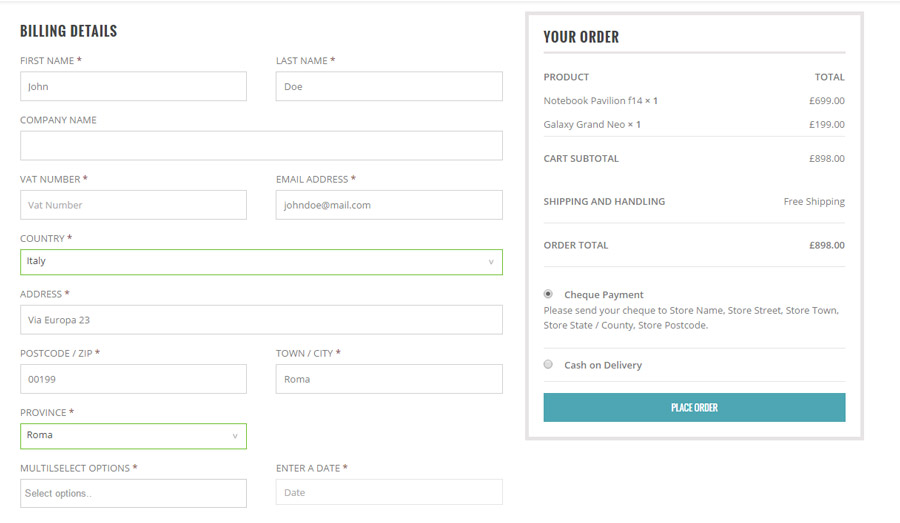Click the Country dropdown arrow
The height and width of the screenshot is (523, 900).
pos(490,262)
